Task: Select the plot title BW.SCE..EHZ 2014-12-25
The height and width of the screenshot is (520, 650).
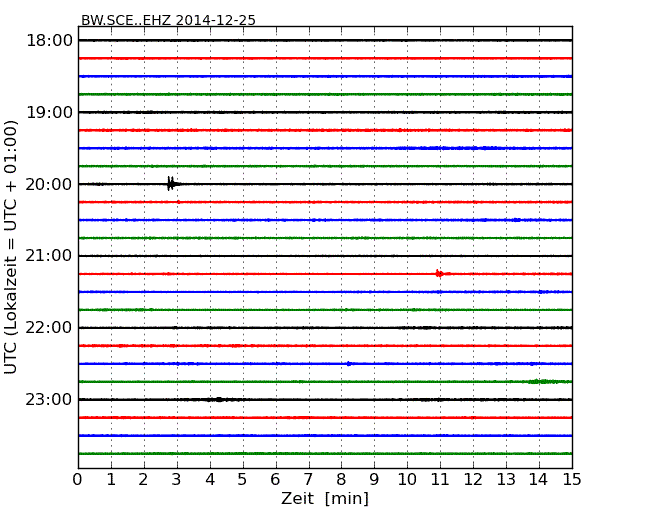Action: 168,20
